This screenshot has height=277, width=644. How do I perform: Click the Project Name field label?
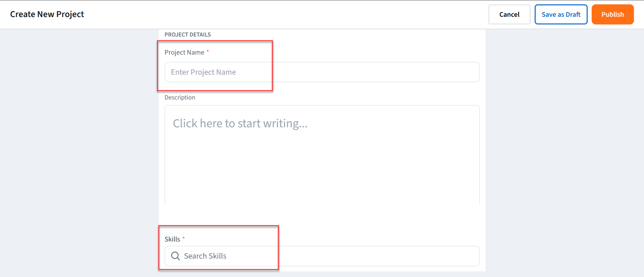[x=184, y=52]
